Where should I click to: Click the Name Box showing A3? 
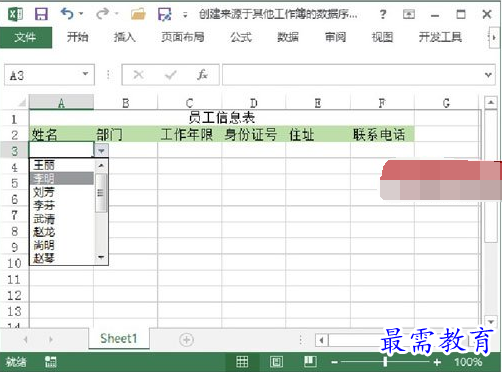click(x=43, y=75)
